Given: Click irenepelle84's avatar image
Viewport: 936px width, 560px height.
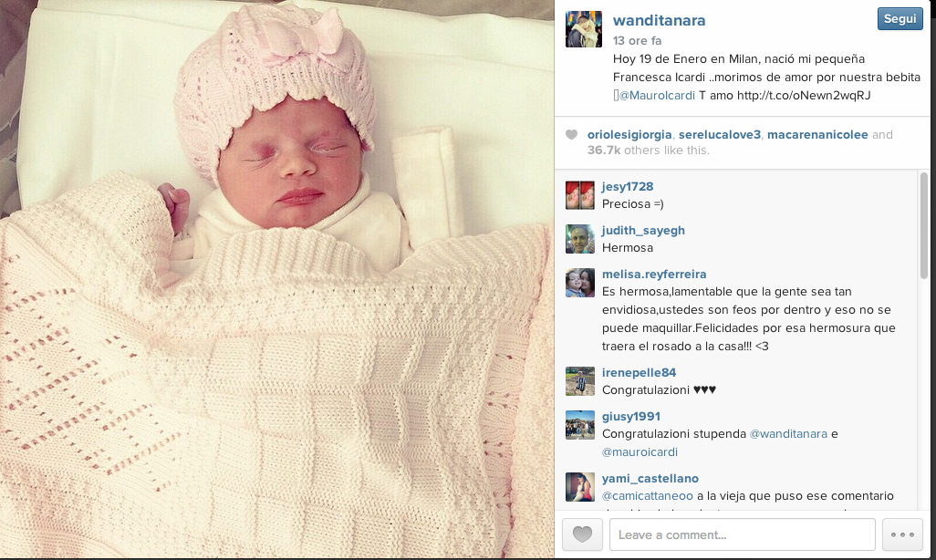Looking at the screenshot, I should pos(580,381).
